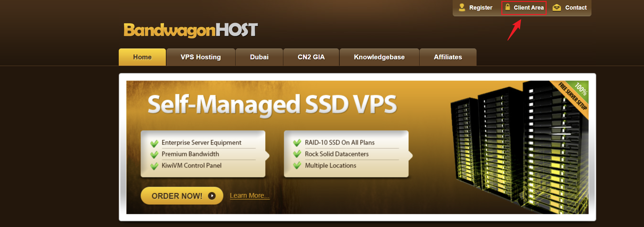Open the VPS Hosting tab
644x227 pixels.
pyautogui.click(x=201, y=57)
